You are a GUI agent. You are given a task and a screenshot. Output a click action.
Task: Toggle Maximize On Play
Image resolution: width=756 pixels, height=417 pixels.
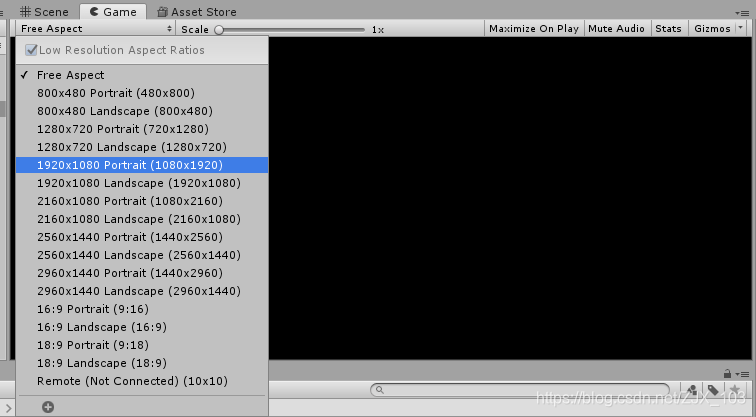coord(534,29)
